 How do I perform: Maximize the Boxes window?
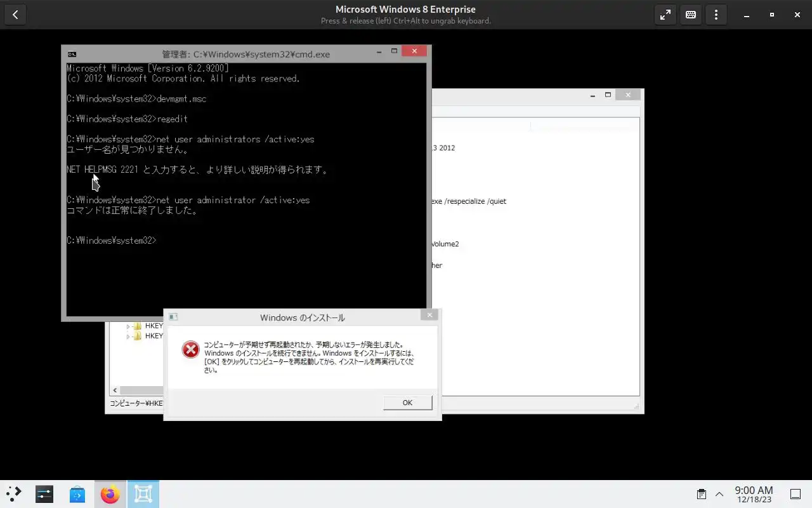click(x=772, y=15)
